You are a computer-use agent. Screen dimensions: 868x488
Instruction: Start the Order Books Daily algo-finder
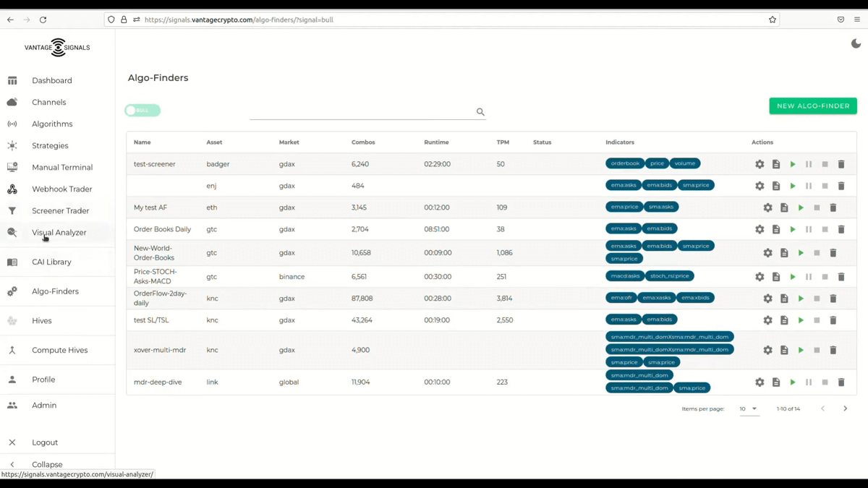(793, 229)
